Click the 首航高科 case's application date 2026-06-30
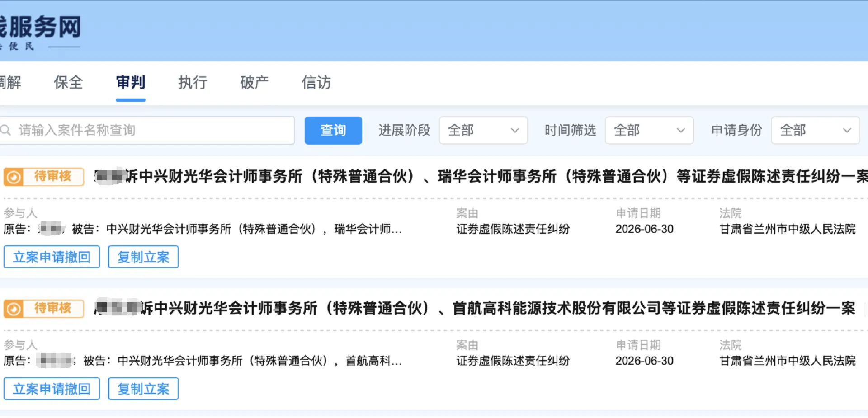 tap(644, 361)
